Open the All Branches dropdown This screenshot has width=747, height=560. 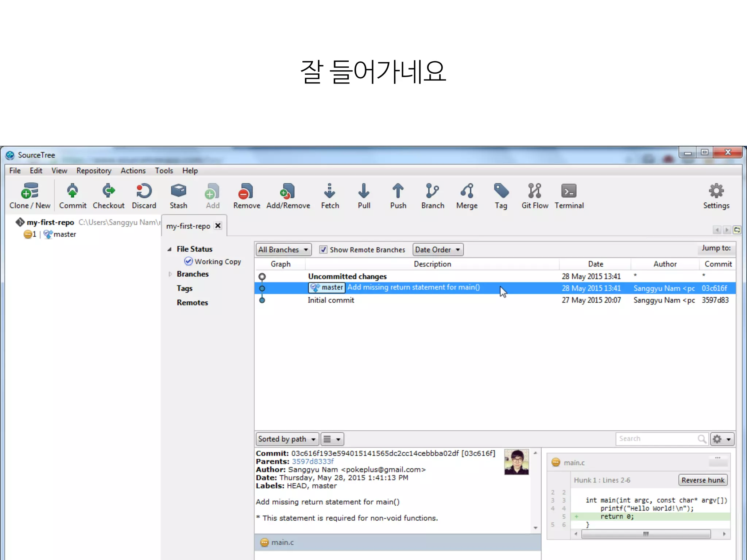point(283,250)
